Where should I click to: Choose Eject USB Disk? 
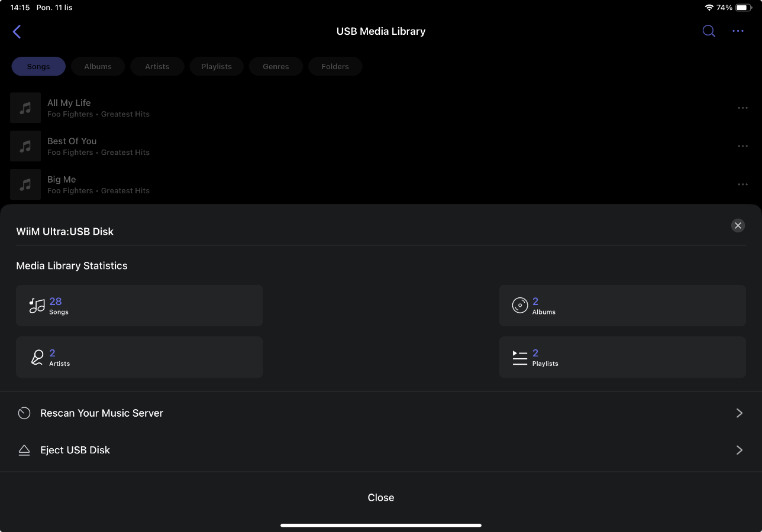click(381, 450)
